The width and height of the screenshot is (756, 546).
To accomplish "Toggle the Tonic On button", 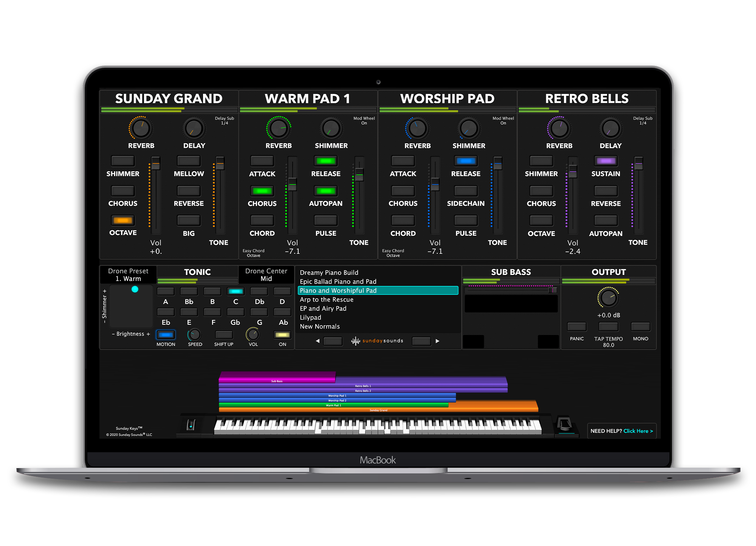I will 282,335.
